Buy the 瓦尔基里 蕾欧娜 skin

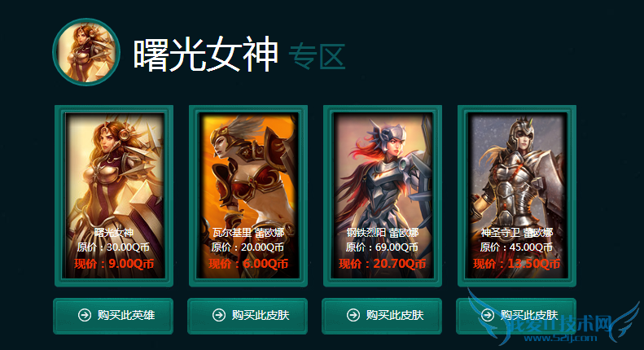pos(248,316)
